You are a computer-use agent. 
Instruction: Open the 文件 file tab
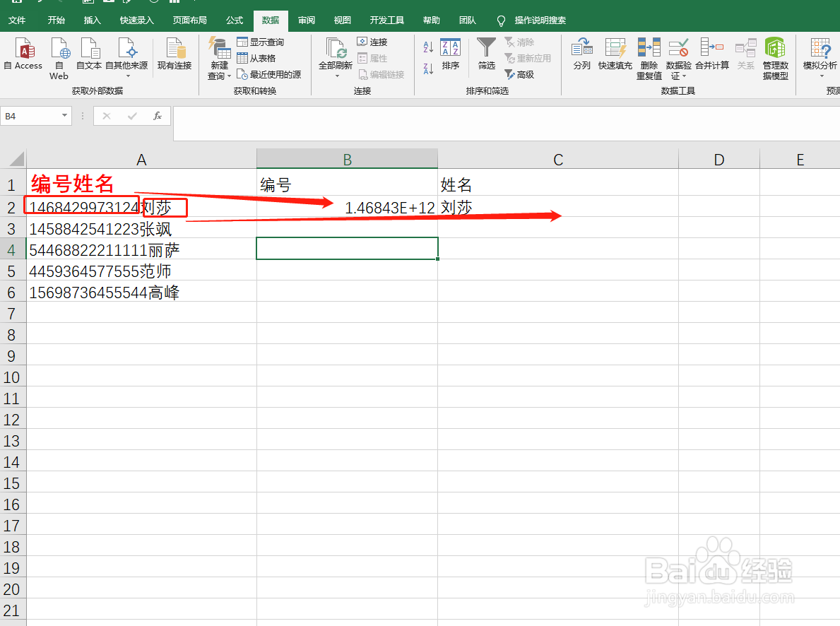pyautogui.click(x=17, y=20)
